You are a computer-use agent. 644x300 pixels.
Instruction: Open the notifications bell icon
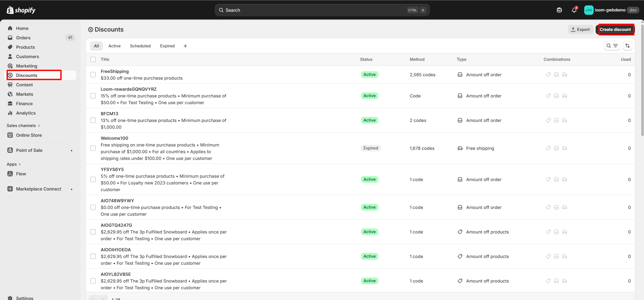(574, 10)
